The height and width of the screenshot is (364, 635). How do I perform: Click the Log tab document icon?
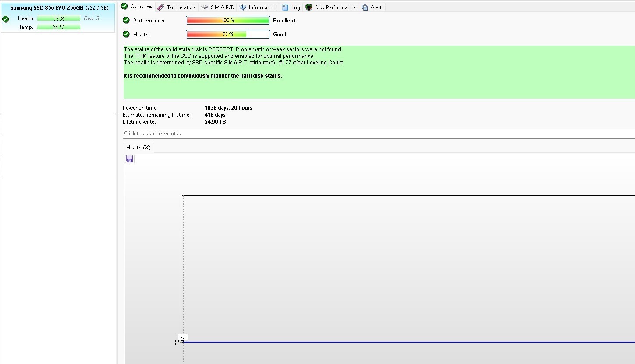pyautogui.click(x=285, y=7)
